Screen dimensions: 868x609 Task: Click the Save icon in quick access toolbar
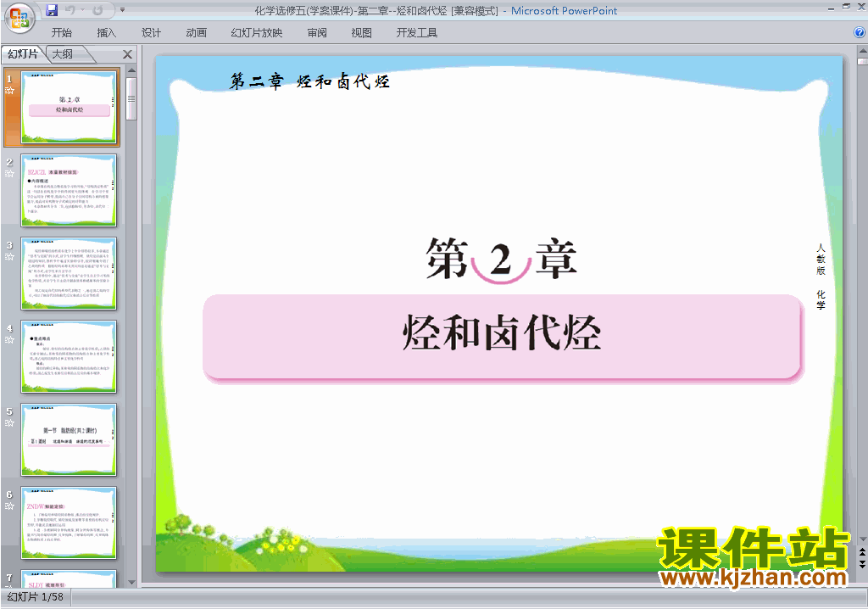(x=52, y=10)
